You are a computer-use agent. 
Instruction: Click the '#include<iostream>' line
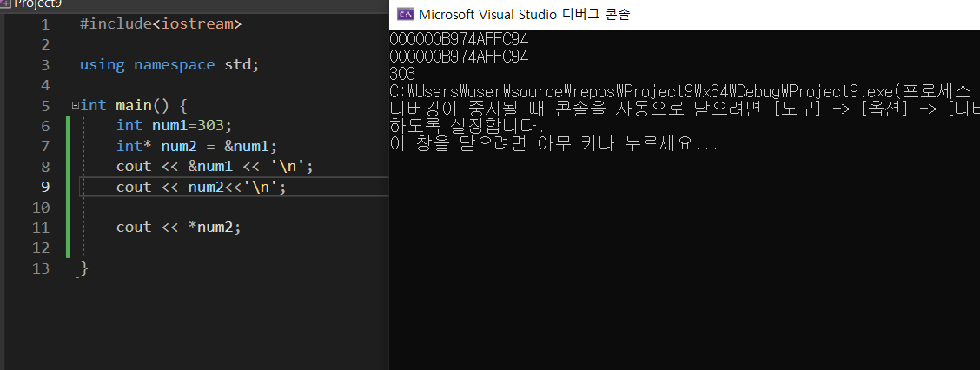tap(161, 24)
